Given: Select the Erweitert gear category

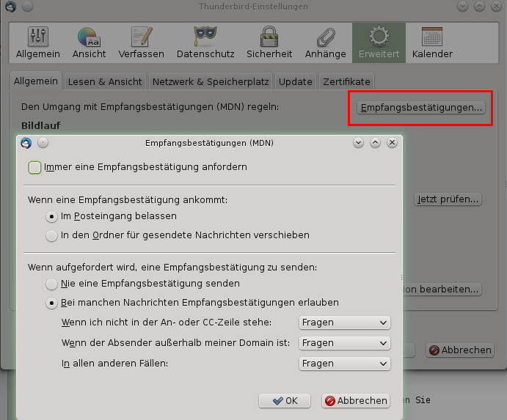Looking at the screenshot, I should 379,43.
